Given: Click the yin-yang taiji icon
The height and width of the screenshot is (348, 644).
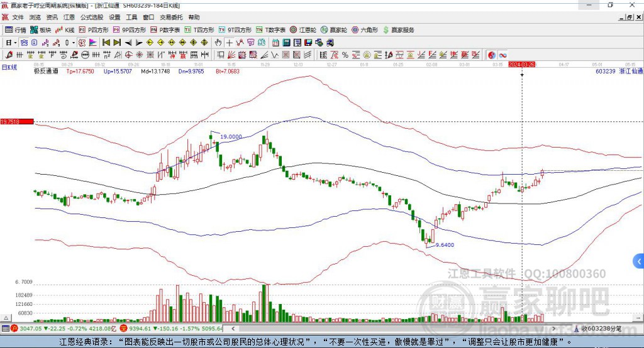Looking at the screenshot, I should point(492,55).
